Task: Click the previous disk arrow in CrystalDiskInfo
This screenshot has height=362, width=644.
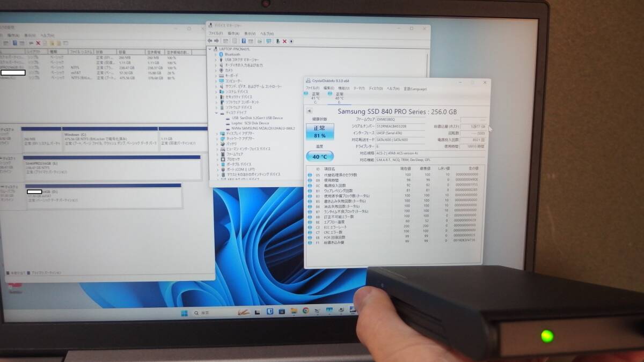Action: (309, 111)
